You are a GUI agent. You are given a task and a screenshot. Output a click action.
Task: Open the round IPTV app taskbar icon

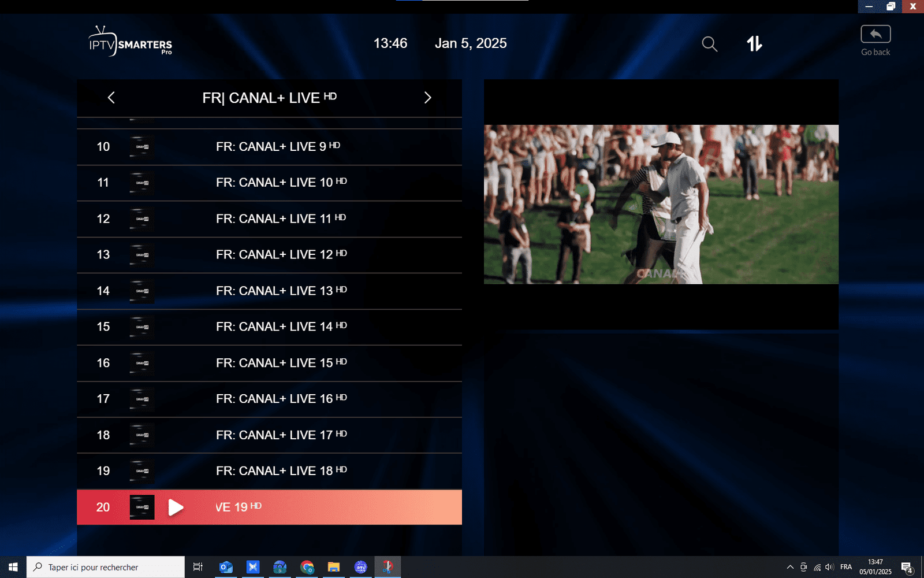pyautogui.click(x=361, y=567)
